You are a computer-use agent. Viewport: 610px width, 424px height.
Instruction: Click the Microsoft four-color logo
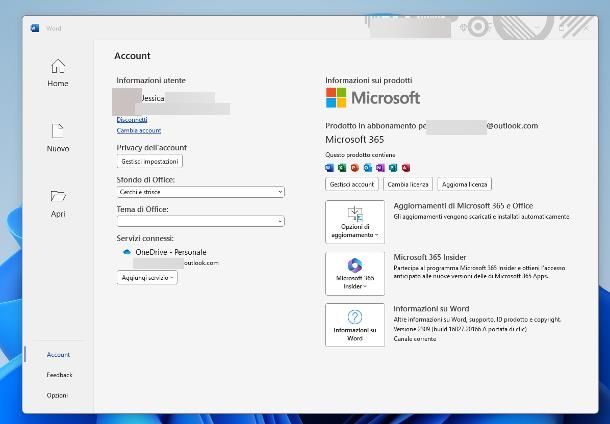(x=336, y=98)
